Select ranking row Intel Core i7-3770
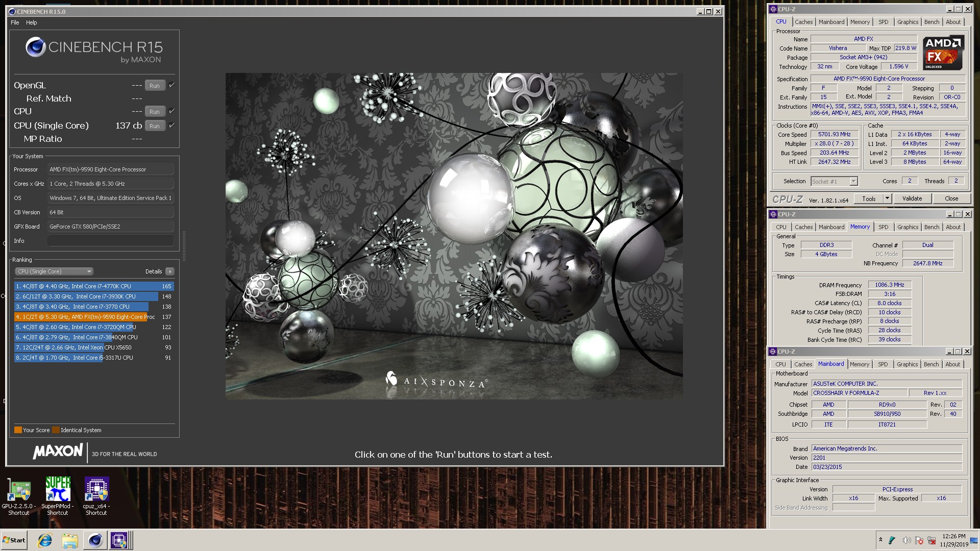Image resolution: width=980 pixels, height=551 pixels. (x=94, y=307)
